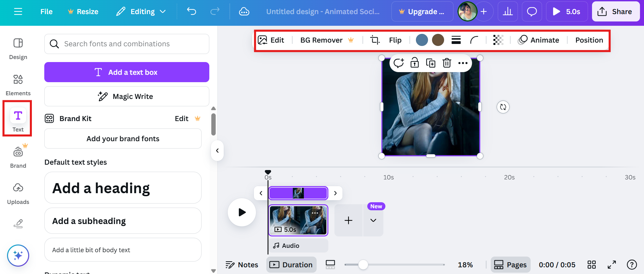
Task: Click the element clip in timeline track
Action: coord(298,193)
